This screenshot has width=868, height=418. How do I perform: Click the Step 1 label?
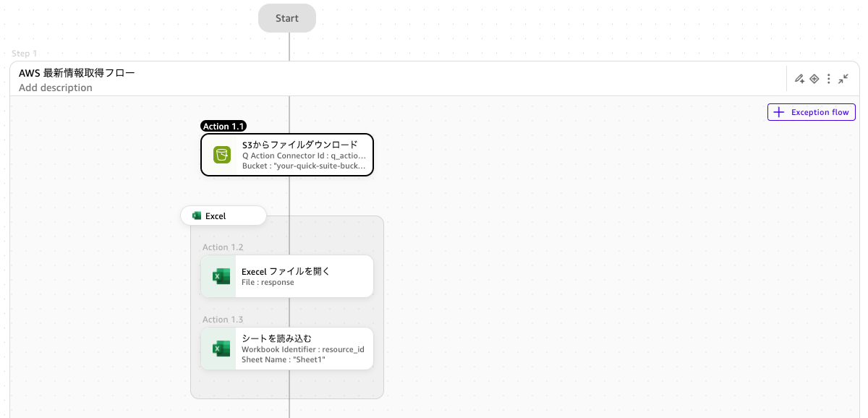24,54
